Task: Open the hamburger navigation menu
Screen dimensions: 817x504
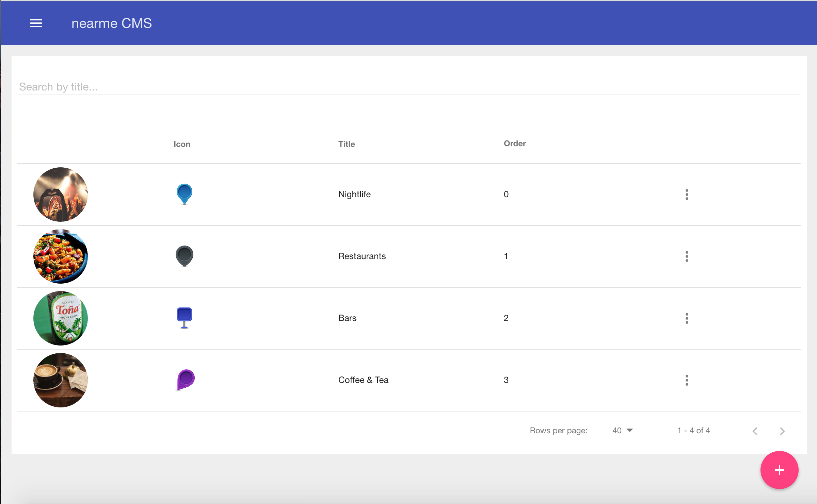Action: pos(36,23)
